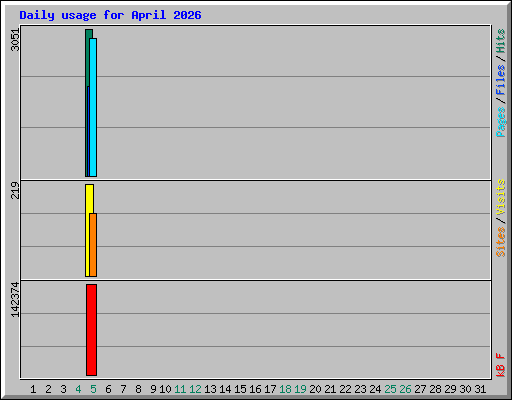Click day label 22 on the x-axis
This screenshot has width=512, height=400.
coord(345,389)
